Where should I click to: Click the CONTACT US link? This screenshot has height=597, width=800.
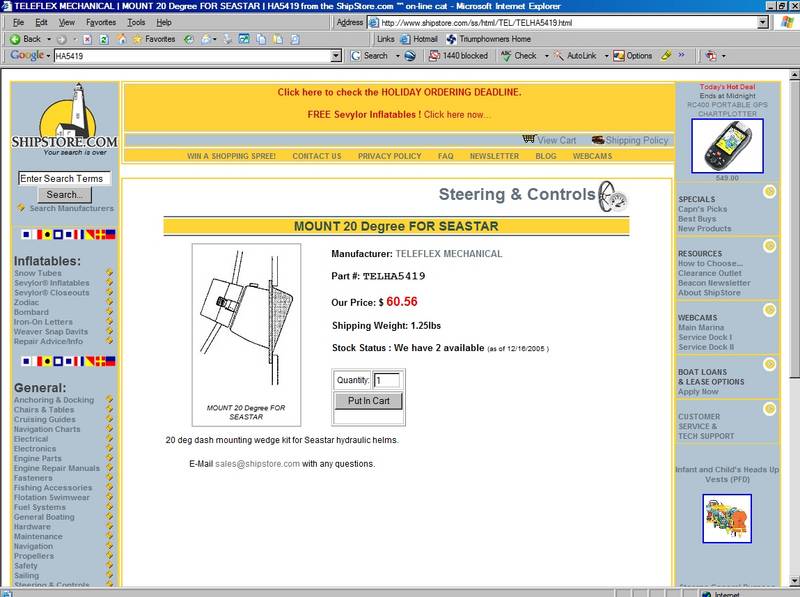pos(317,156)
